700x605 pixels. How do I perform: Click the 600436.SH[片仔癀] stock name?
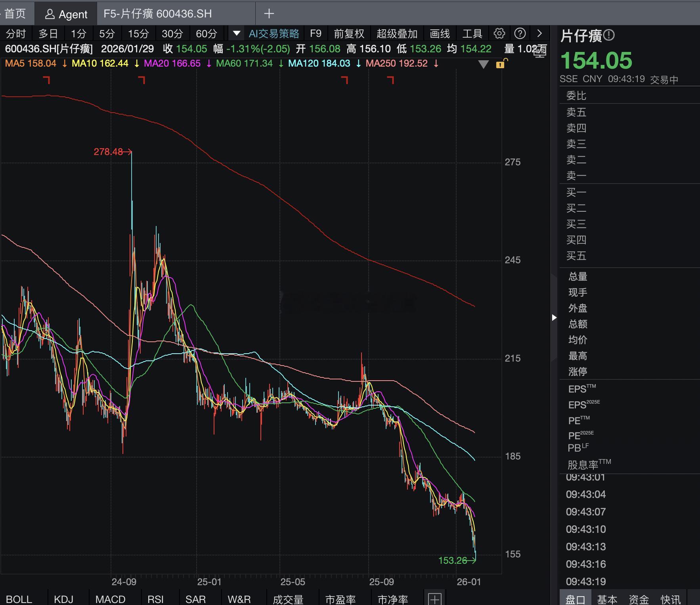pos(49,49)
